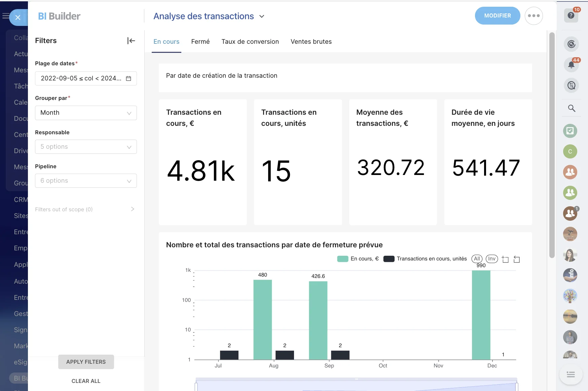Open the 'Taux de conversion' tab
The width and height of the screenshot is (588, 391).
coord(250,42)
